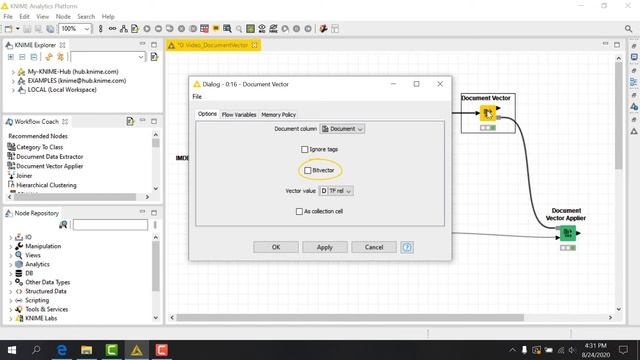Select the Document Vector node on canvas
Image resolution: width=640 pixels, height=360 pixels.
[x=488, y=113]
